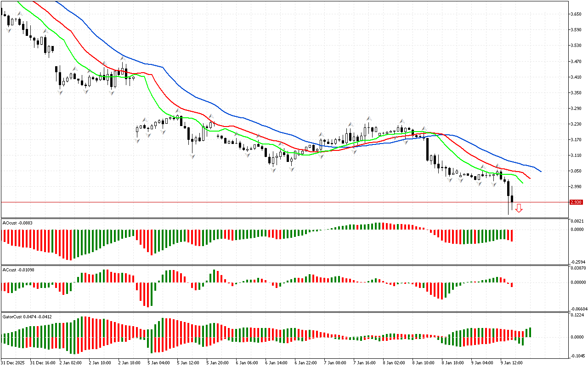588x368 pixels.
Task: Click the 0.1224 value on GatorCust scale
Action: [x=576, y=315]
